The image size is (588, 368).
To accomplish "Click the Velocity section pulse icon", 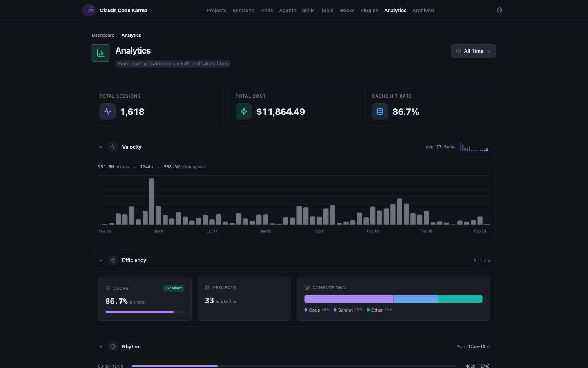I will pyautogui.click(x=113, y=147).
